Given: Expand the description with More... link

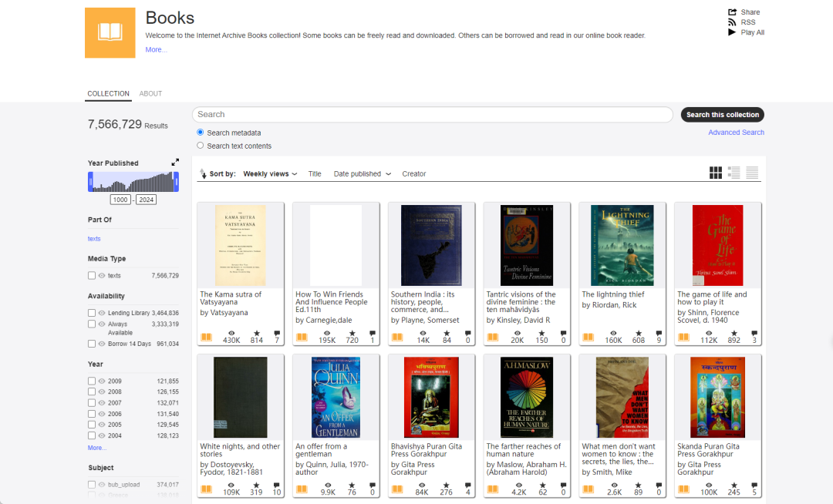Looking at the screenshot, I should click(156, 49).
